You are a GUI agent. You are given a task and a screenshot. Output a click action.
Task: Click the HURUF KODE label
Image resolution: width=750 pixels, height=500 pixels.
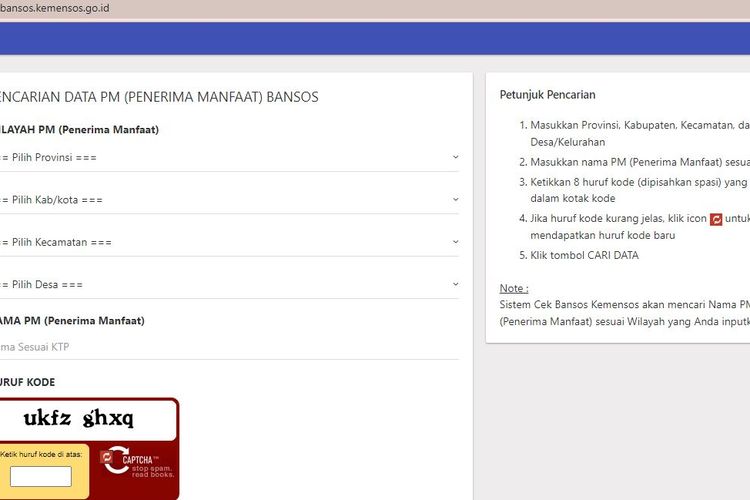(27, 382)
